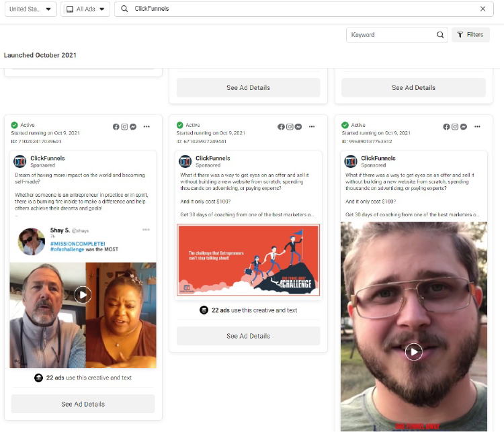The width and height of the screenshot is (504, 432).
Task: Click Instagram icon on ad 671025977249441
Action: coord(290,127)
